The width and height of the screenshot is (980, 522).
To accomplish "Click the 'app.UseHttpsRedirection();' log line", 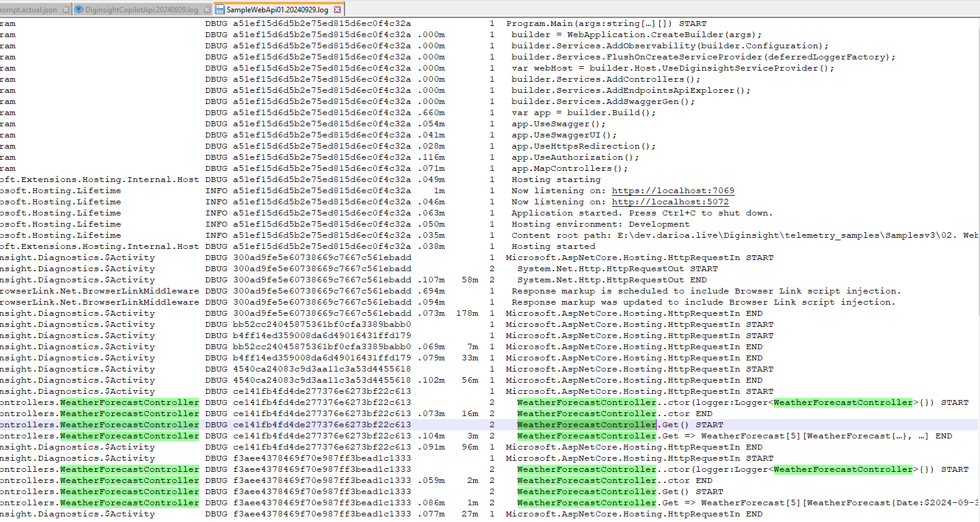I will click(x=583, y=146).
